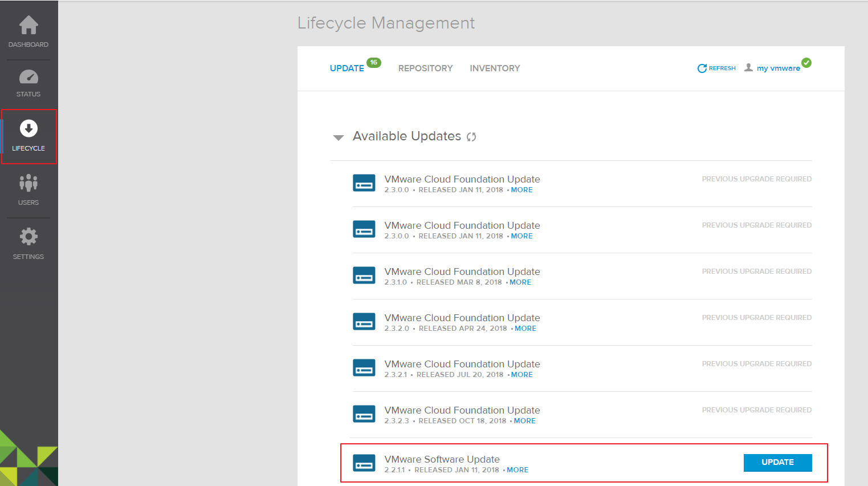Image resolution: width=868 pixels, height=486 pixels.
Task: Click the spinning reload icon beside Available Updates
Action: pyautogui.click(x=471, y=137)
